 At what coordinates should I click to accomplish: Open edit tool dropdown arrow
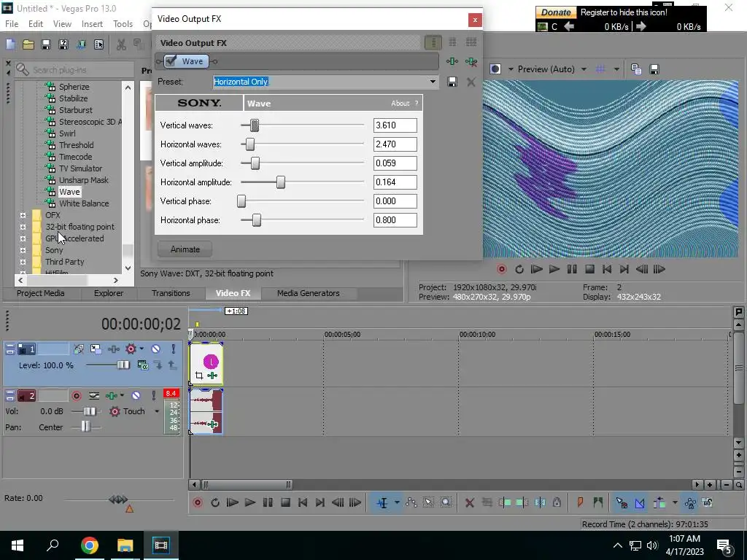pos(397,502)
